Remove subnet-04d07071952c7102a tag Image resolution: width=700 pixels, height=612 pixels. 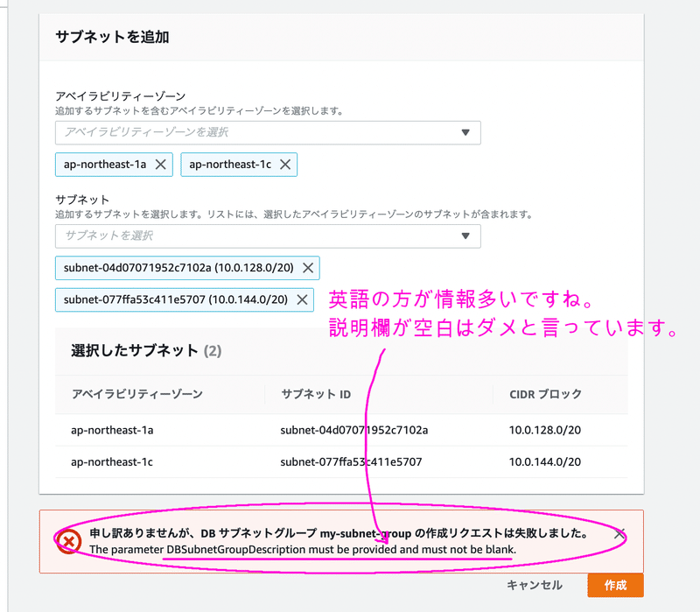pos(308,268)
